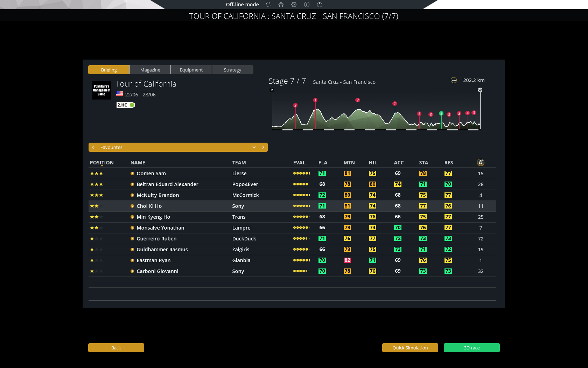
Task: Click team name Glanbia
Action: 241,260
